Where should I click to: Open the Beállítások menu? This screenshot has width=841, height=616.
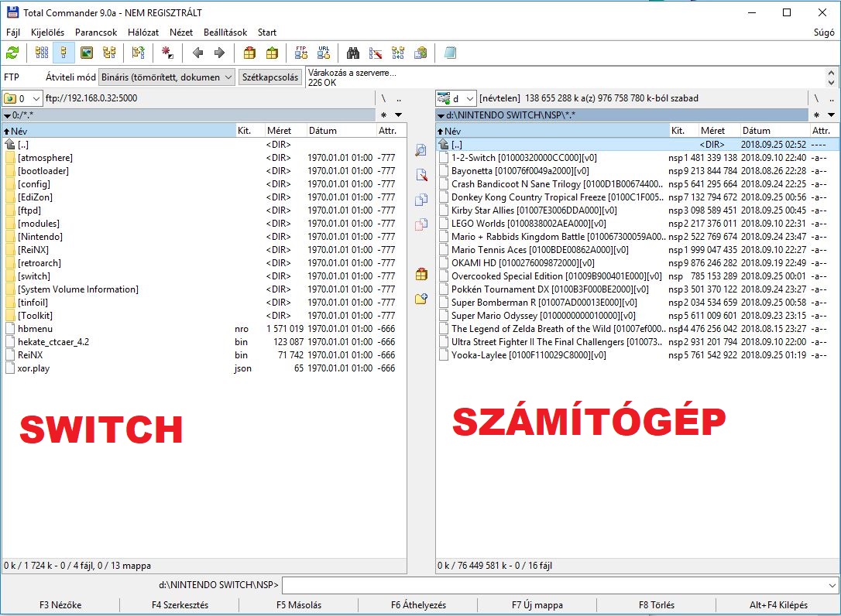point(225,33)
